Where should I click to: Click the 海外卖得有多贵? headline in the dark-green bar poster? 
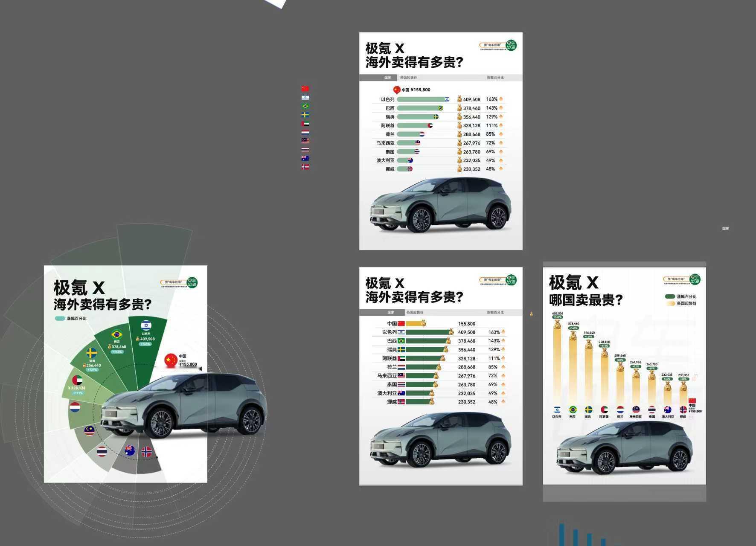coord(414,297)
